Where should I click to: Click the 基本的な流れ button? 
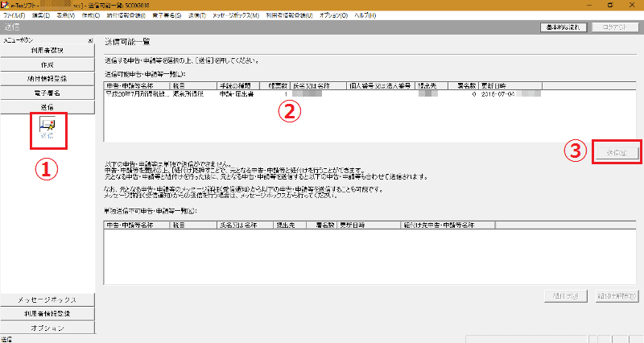click(x=563, y=27)
